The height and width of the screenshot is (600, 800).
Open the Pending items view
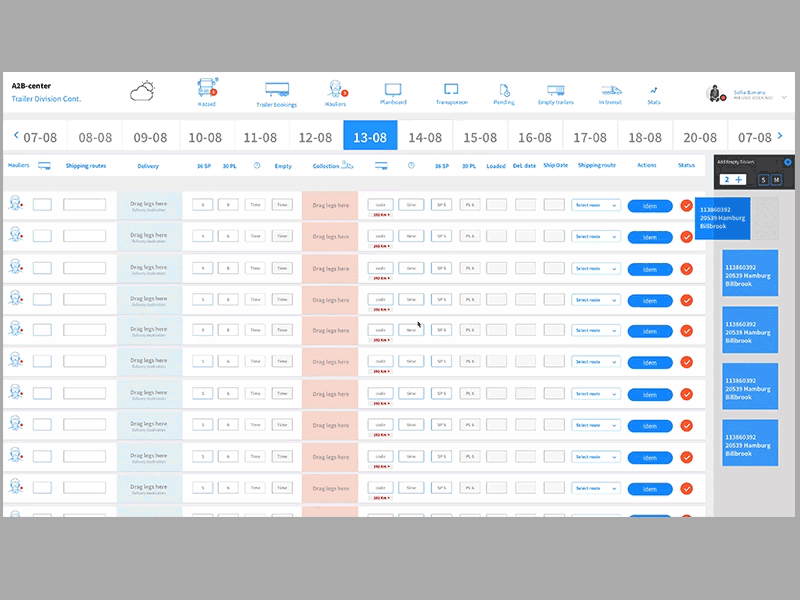[504, 90]
